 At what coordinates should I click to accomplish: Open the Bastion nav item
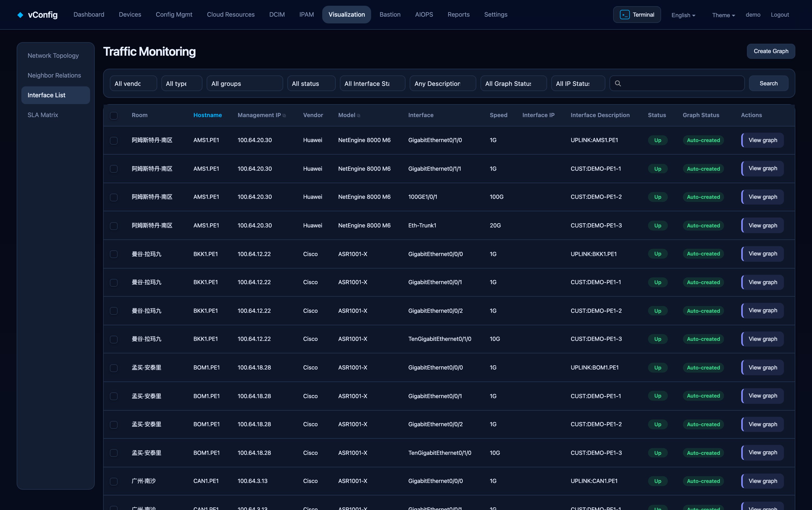[x=390, y=15]
